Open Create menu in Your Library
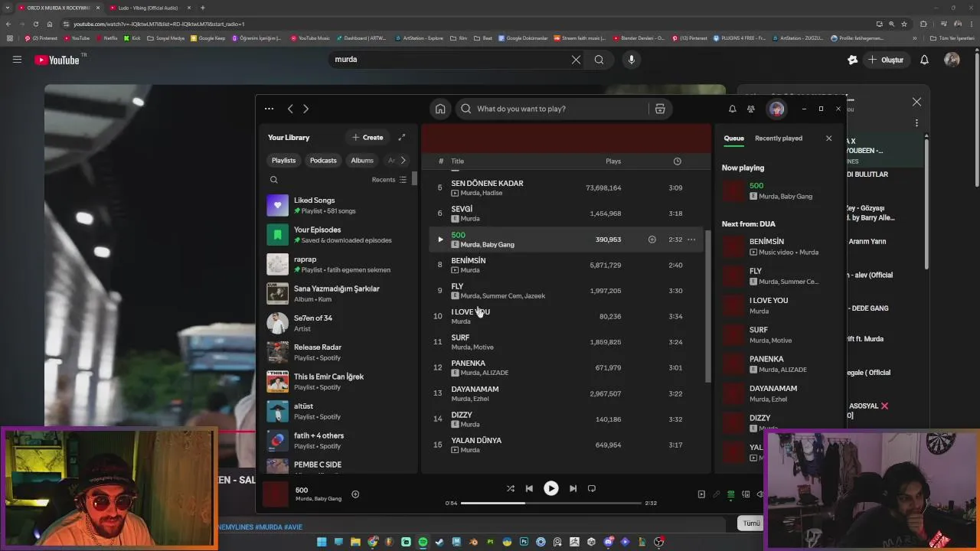This screenshot has height=551, width=980. [367, 137]
